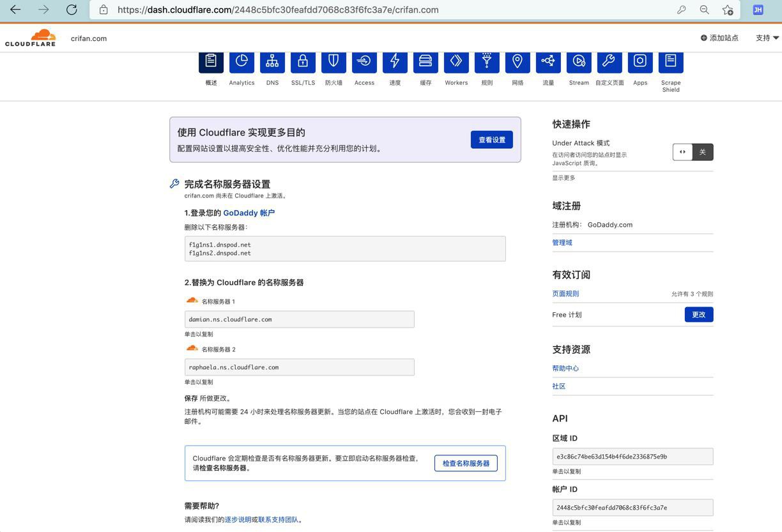Open the Overview (概述) section icon
The image size is (782, 532).
[211, 62]
